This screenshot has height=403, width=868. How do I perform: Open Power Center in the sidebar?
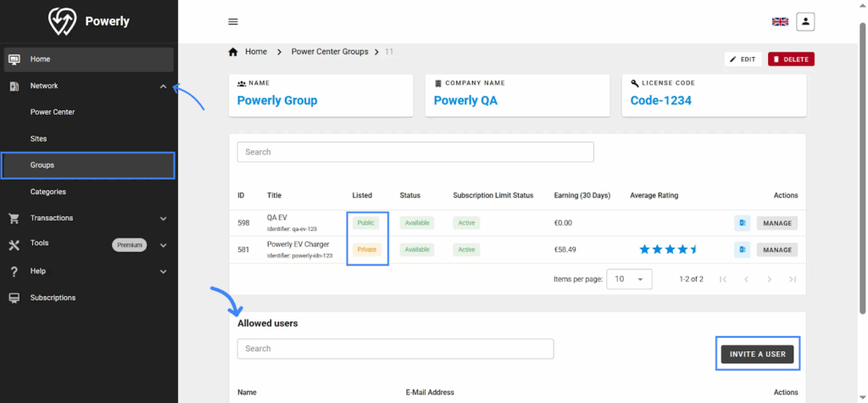(53, 112)
